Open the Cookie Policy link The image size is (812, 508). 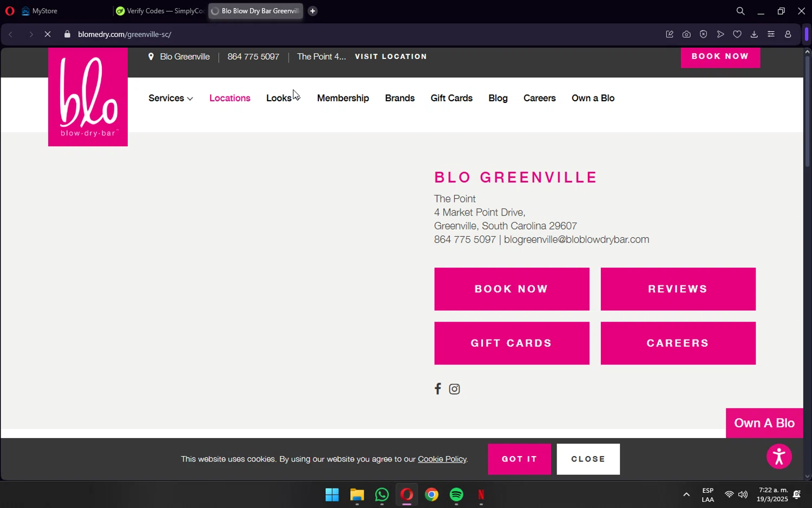(442, 459)
